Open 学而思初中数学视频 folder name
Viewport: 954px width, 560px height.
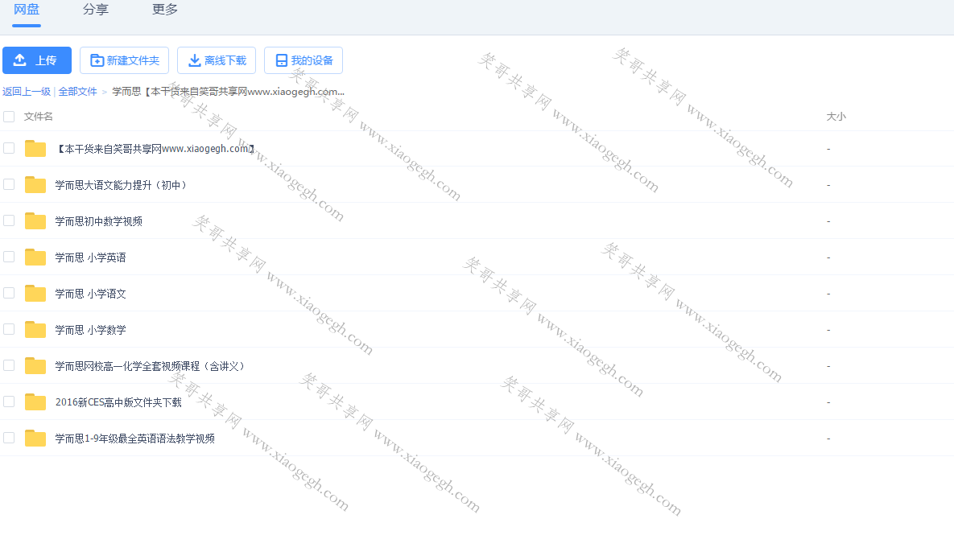(98, 221)
